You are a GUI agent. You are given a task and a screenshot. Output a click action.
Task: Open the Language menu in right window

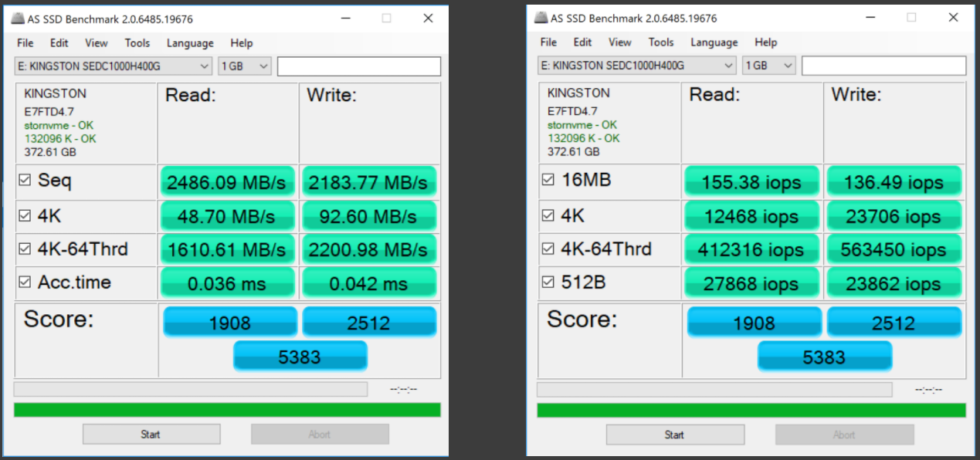pyautogui.click(x=714, y=42)
